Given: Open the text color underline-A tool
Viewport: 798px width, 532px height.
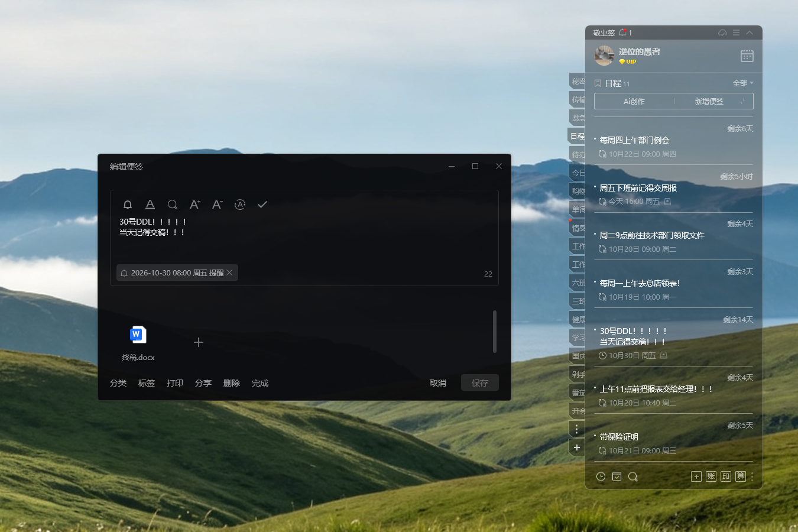Looking at the screenshot, I should point(150,205).
